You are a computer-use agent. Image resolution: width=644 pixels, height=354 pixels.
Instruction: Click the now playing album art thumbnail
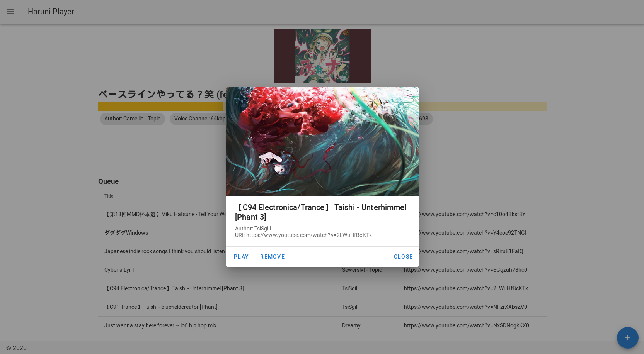(x=322, y=56)
